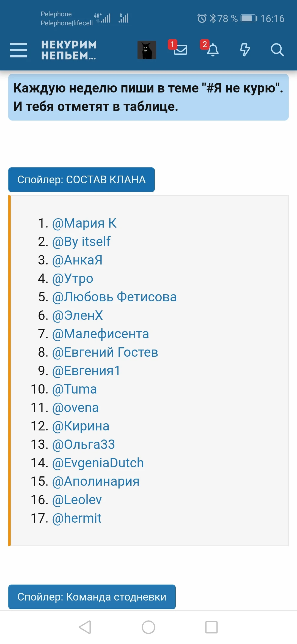The width and height of the screenshot is (297, 644).
Task: Open the @By itself profile link
Action: point(81,242)
